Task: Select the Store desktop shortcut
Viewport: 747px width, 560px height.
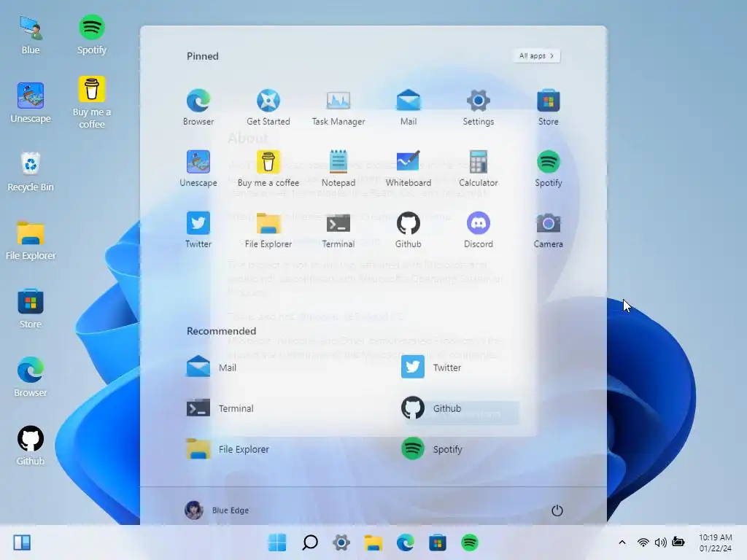Action: (31, 308)
